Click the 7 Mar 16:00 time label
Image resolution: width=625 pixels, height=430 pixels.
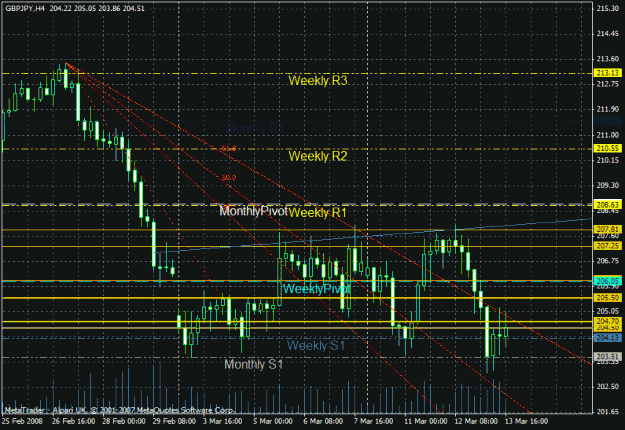[374, 421]
